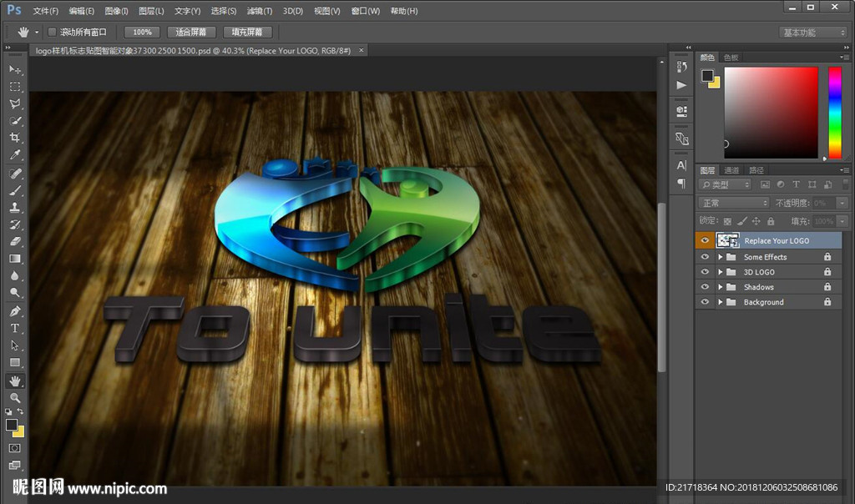Click the toolbox foreground color swatch

pos(12,425)
